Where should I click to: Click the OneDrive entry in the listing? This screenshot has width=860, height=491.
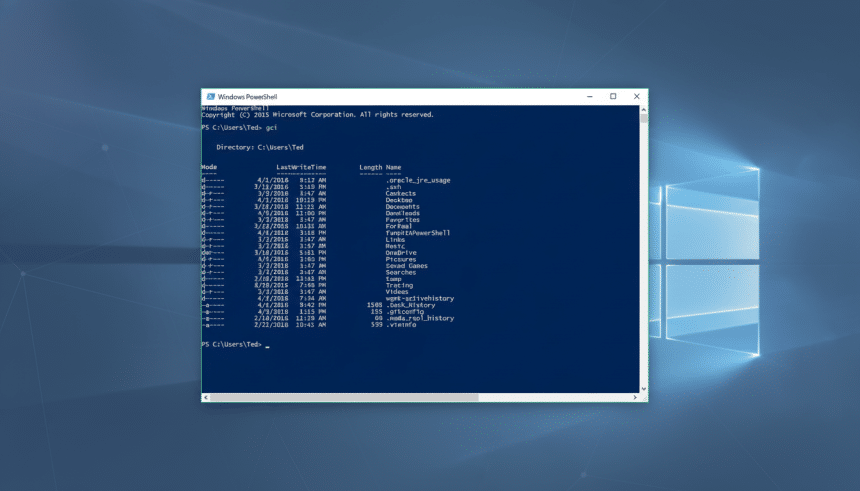400,253
